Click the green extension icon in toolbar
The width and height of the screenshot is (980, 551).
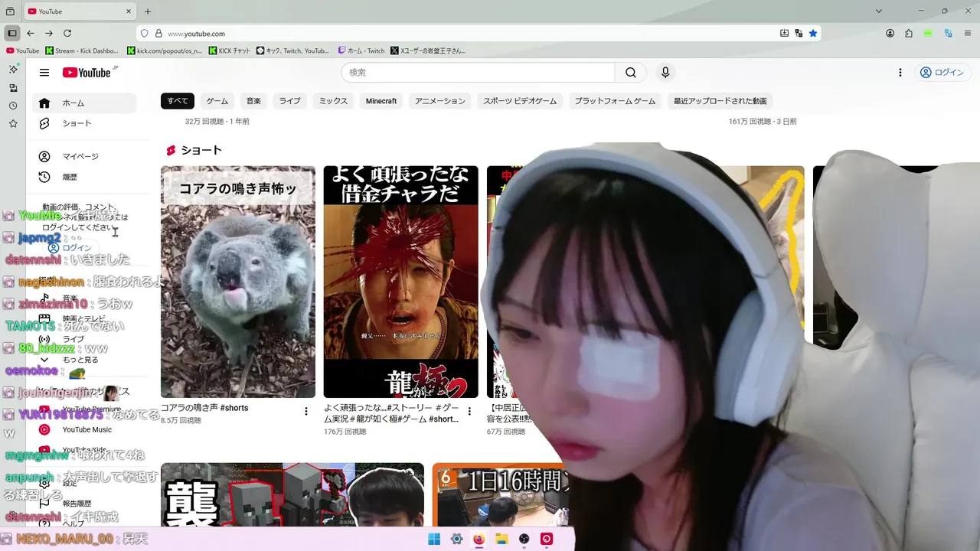click(928, 34)
